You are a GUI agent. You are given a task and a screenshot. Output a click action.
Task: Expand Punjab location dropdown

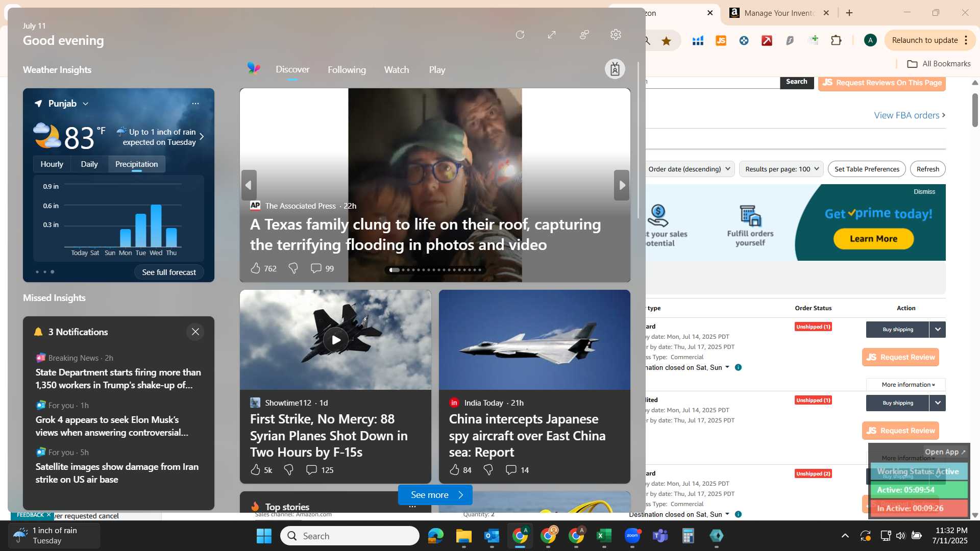(x=86, y=104)
